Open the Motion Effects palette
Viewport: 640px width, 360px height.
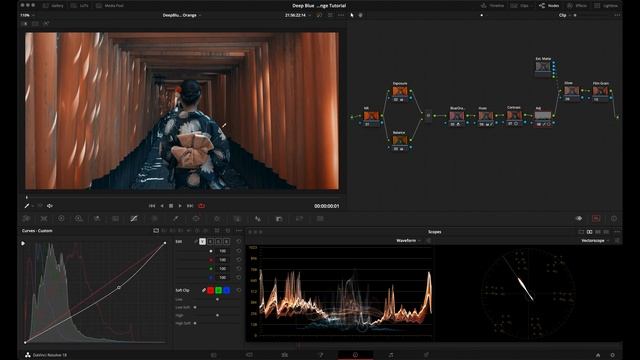coord(116,219)
